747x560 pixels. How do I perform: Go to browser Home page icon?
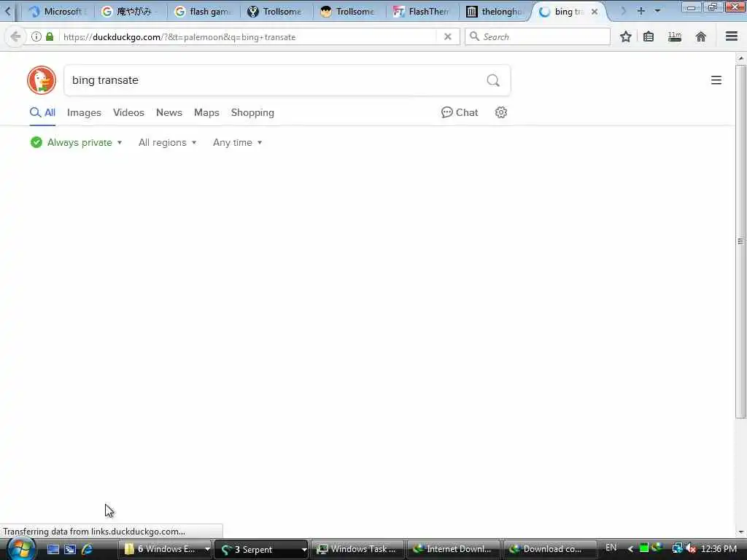tap(701, 36)
